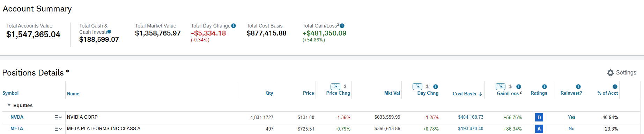Sort by Qty column

[269, 93]
